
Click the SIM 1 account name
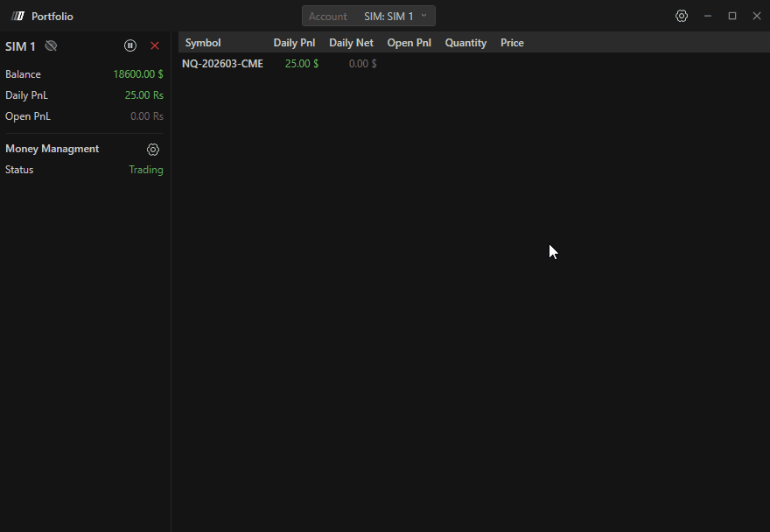pyautogui.click(x=20, y=46)
